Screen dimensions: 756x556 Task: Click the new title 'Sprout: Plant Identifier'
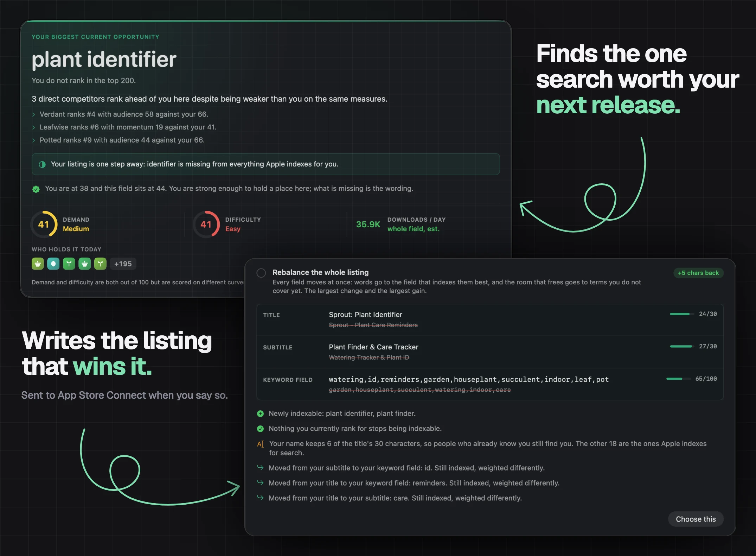tap(365, 315)
